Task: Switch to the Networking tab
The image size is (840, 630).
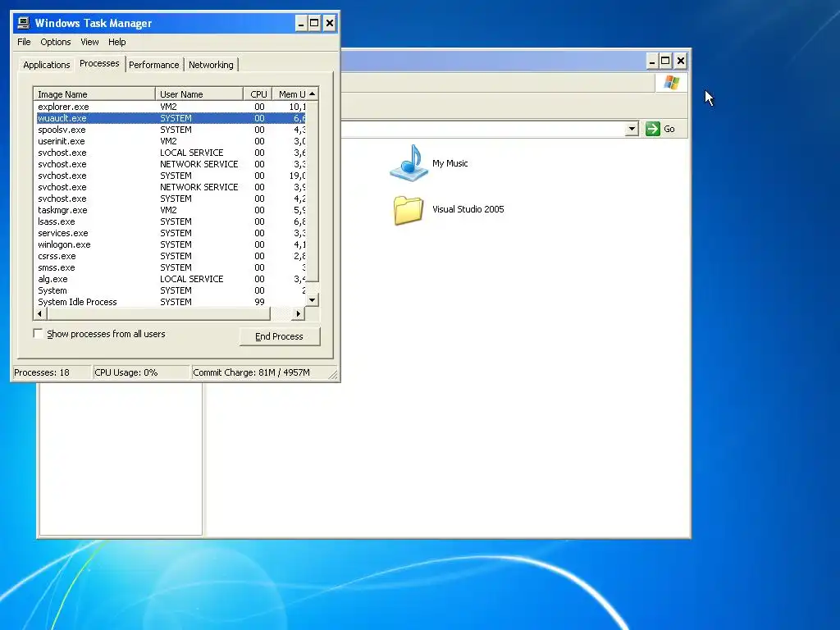Action: [x=211, y=65]
